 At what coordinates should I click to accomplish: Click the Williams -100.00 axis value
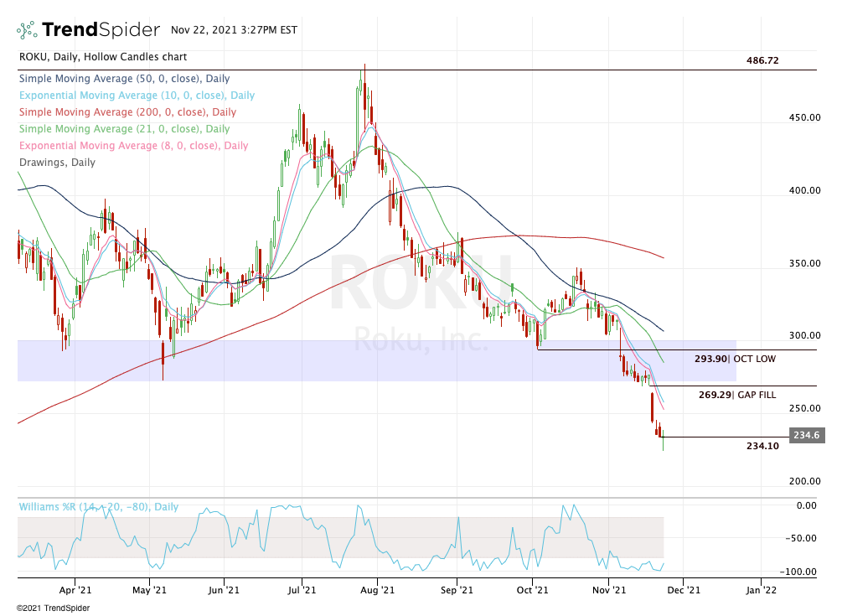(798, 572)
